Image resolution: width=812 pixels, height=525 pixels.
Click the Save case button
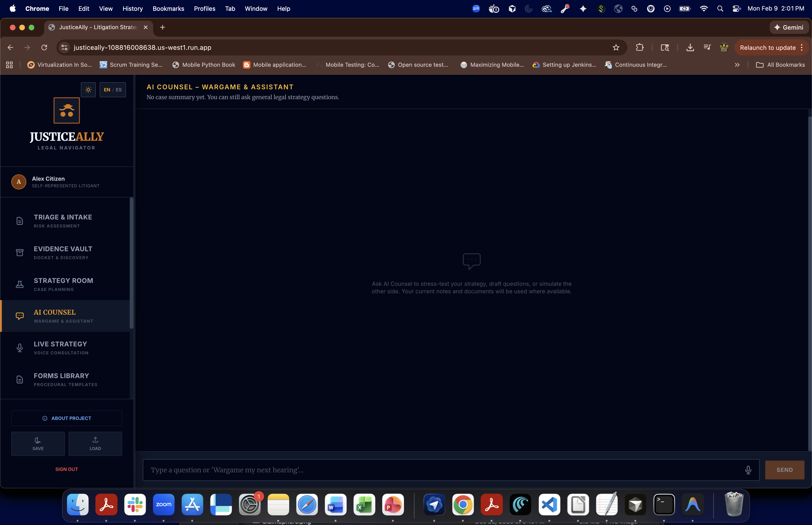38,443
